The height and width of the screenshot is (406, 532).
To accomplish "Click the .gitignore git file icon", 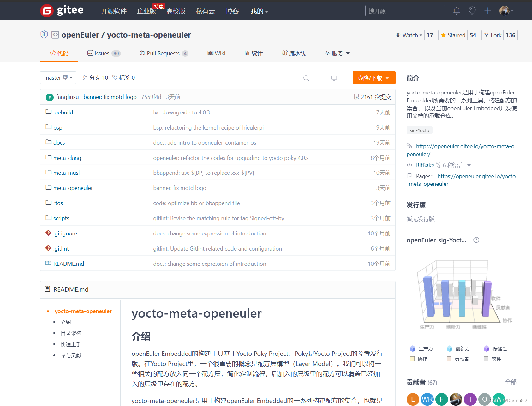I will pos(48,233).
